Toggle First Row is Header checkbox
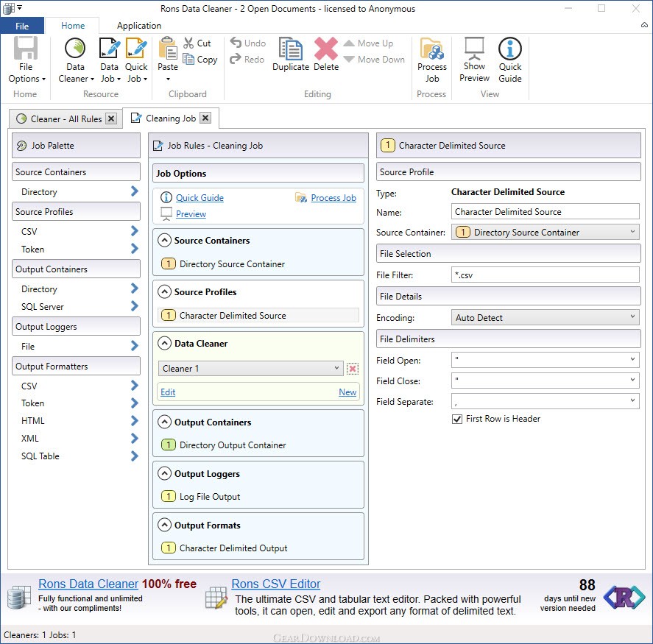Viewport: 653px width, 644px height. (457, 420)
